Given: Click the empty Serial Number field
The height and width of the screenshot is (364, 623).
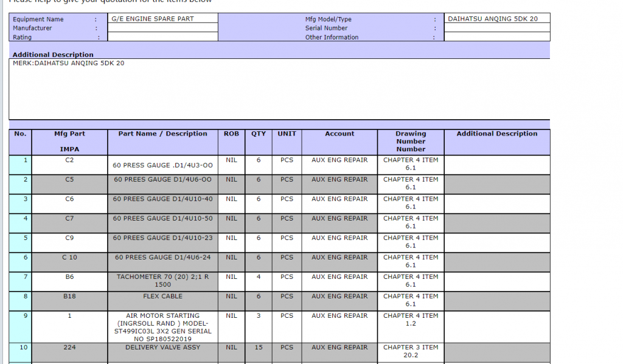Looking at the screenshot, I should (x=496, y=28).
